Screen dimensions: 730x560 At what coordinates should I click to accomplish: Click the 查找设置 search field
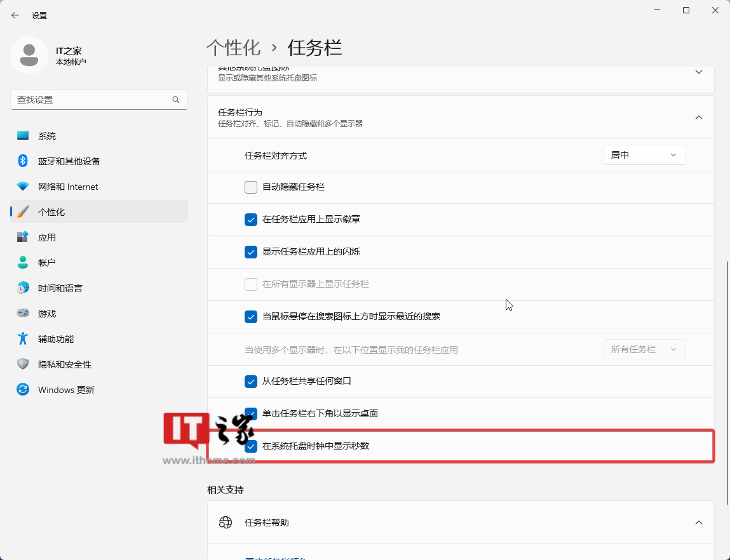[x=98, y=100]
